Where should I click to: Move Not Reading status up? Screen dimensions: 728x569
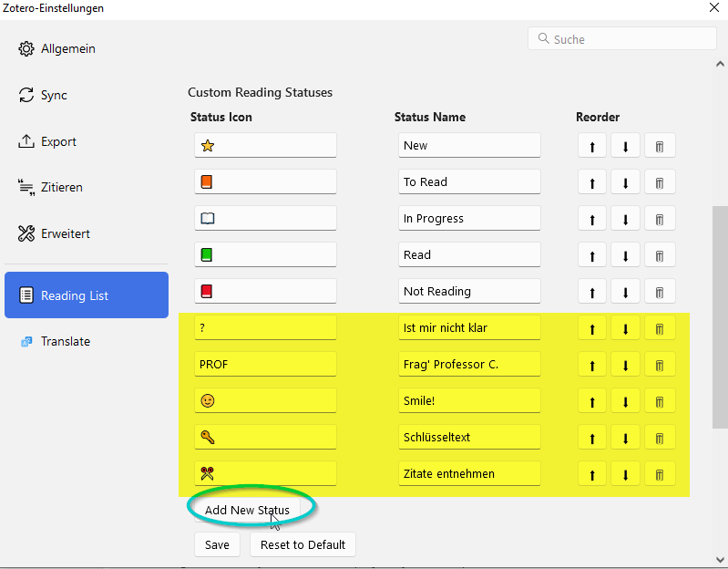click(592, 292)
